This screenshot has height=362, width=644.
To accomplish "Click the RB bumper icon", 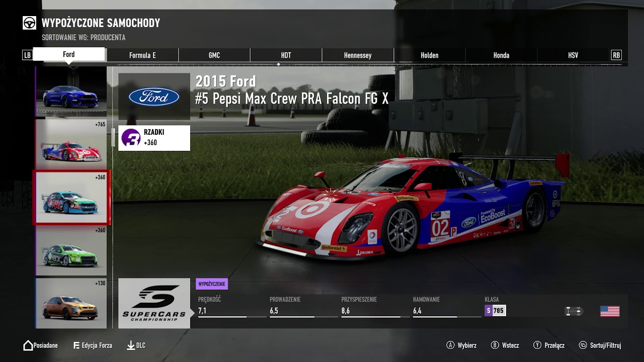I will [616, 55].
